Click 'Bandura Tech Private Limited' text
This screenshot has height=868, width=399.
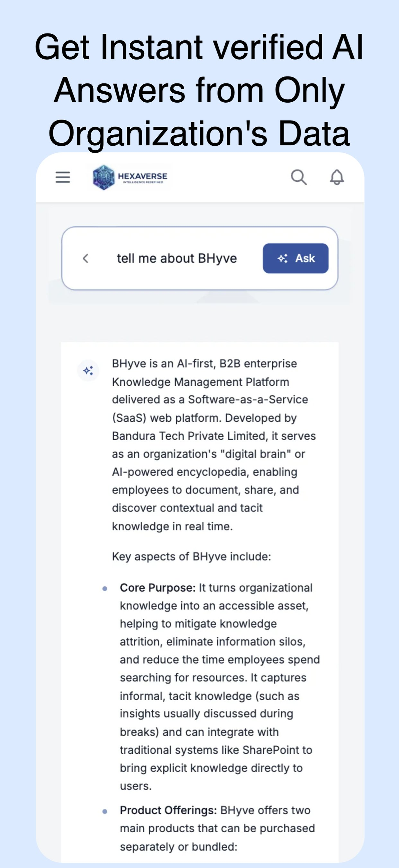click(x=190, y=436)
